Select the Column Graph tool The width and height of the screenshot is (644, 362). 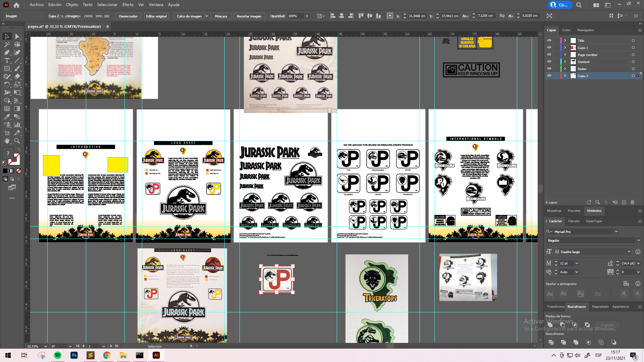coord(17,125)
